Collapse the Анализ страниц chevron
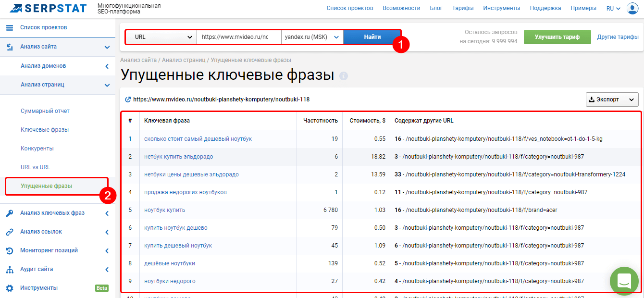 107,85
